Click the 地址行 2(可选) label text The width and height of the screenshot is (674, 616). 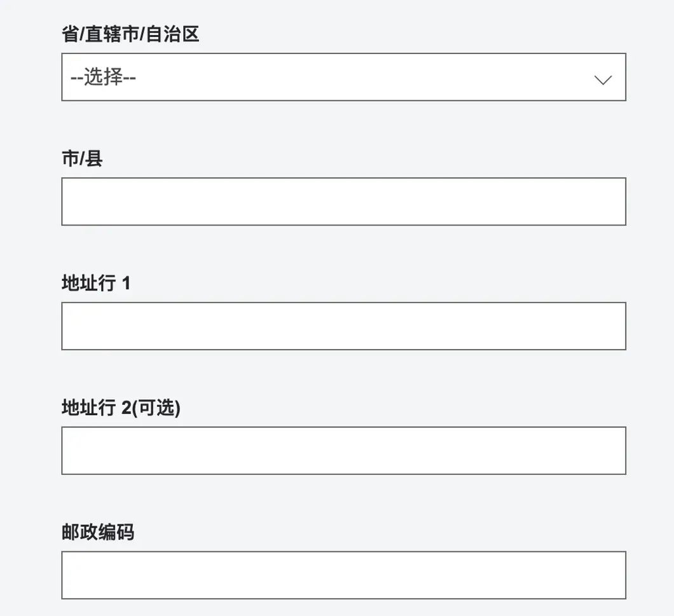tap(121, 407)
